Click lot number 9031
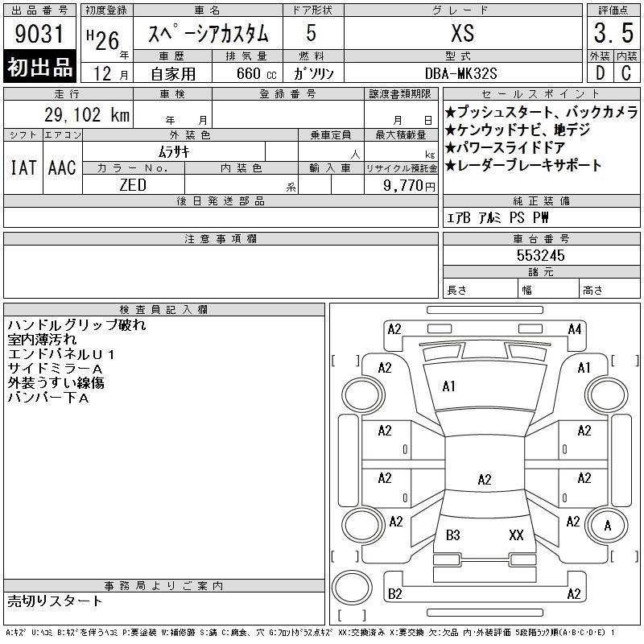644x644 pixels. (x=39, y=34)
